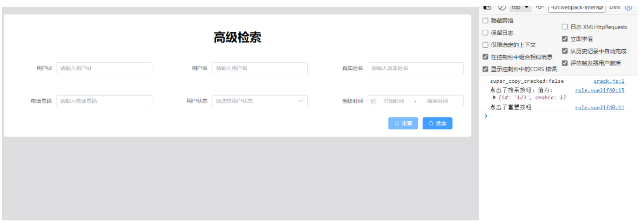Open console settings gear icon
The width and height of the screenshot is (644, 222).
point(629,7)
